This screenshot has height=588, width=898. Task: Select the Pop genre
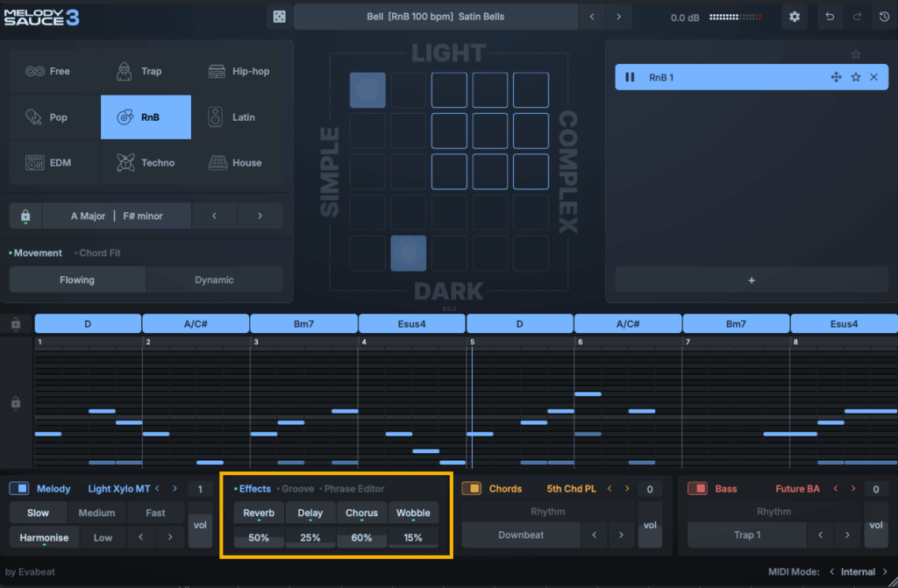[x=54, y=117]
